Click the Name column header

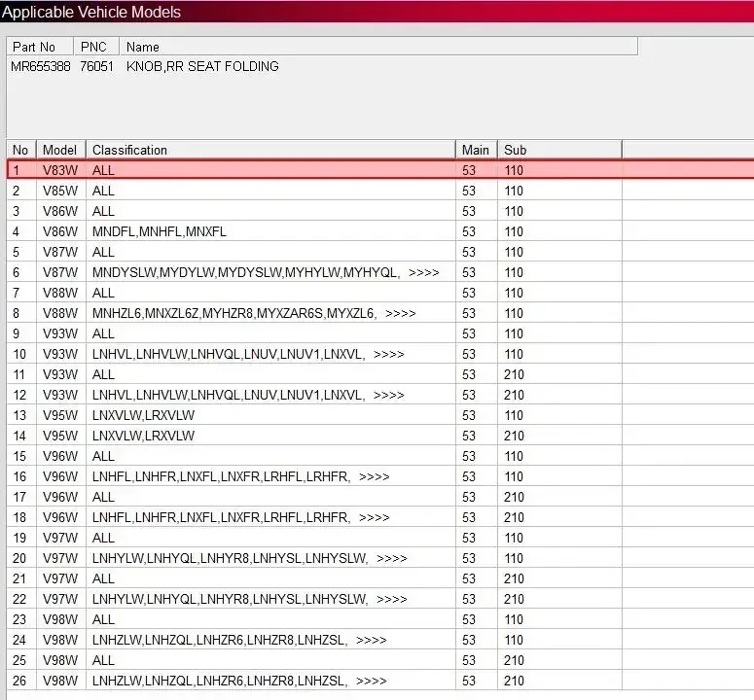378,47
